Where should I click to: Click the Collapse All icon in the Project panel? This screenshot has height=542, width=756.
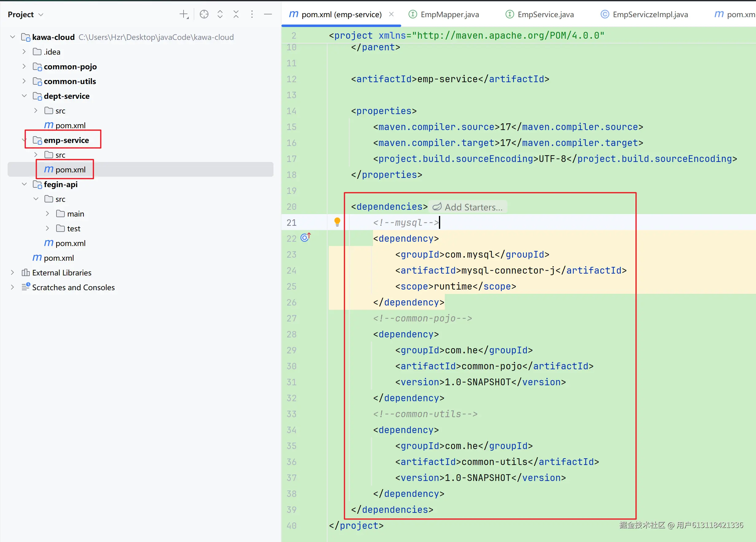[x=236, y=14]
